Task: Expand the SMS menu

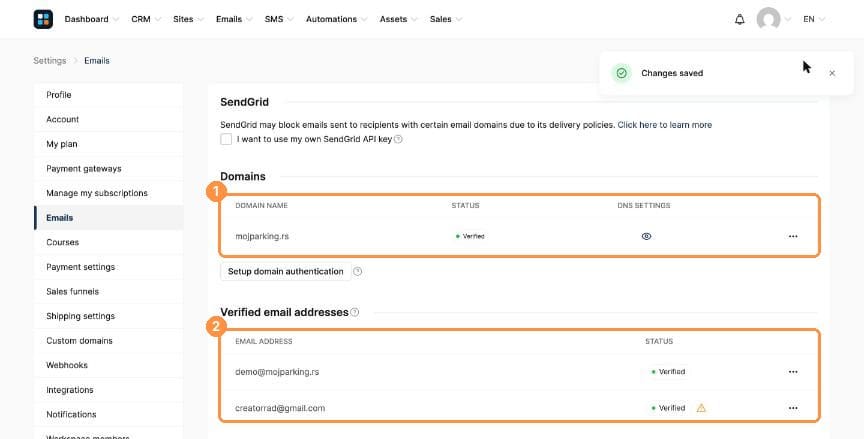Action: pyautogui.click(x=279, y=19)
